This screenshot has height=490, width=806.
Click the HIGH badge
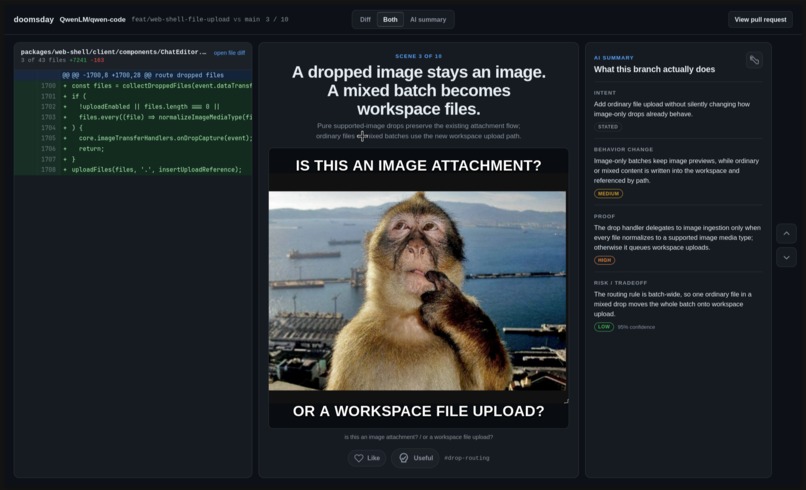(x=604, y=260)
